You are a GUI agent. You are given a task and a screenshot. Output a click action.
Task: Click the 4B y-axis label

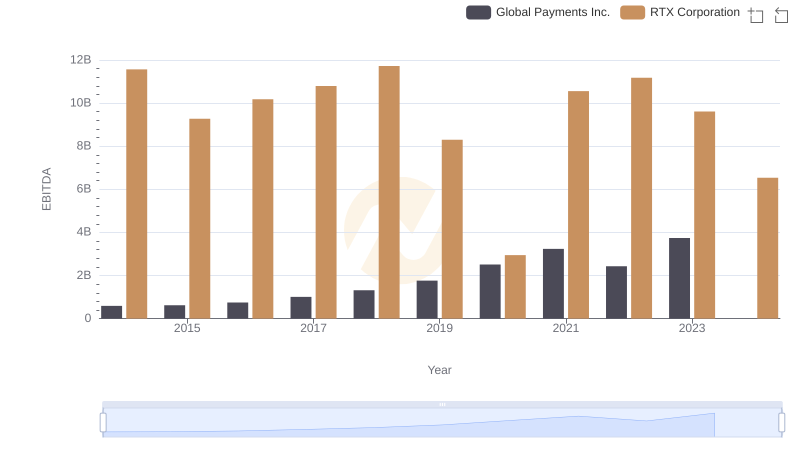84,232
